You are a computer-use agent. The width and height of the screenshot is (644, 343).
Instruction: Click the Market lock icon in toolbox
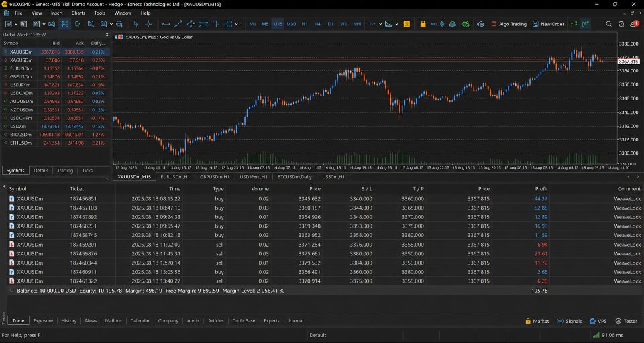(x=528, y=321)
